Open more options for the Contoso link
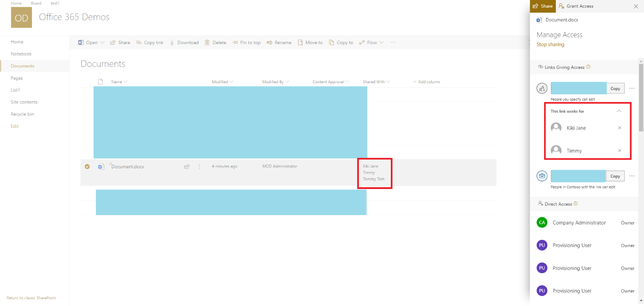644x306 pixels. coord(632,176)
